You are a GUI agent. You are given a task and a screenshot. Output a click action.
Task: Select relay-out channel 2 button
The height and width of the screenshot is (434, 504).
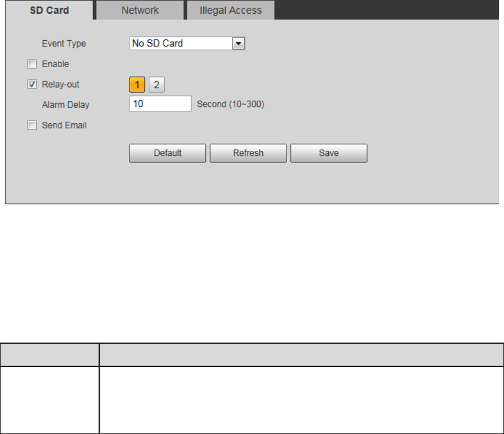pos(156,85)
